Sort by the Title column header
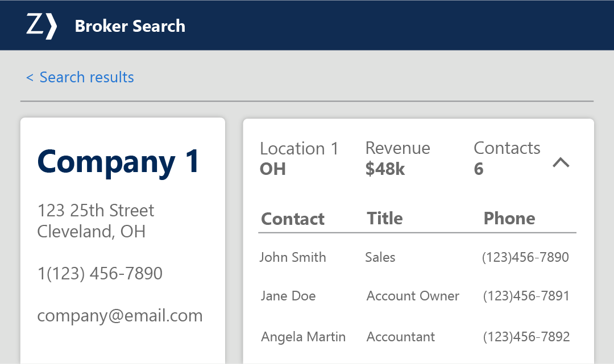Screen dimensions: 614x364 (x=385, y=219)
